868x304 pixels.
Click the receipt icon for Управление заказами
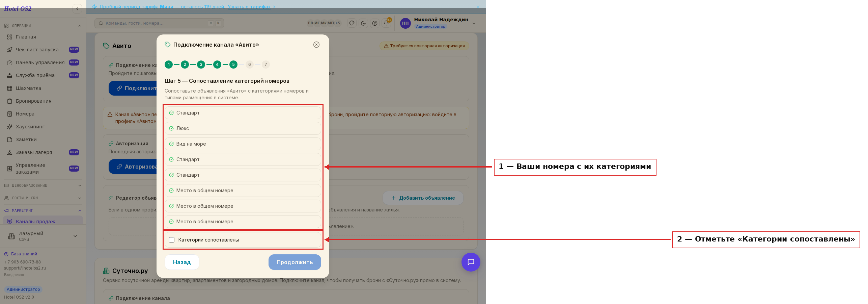tap(9, 169)
